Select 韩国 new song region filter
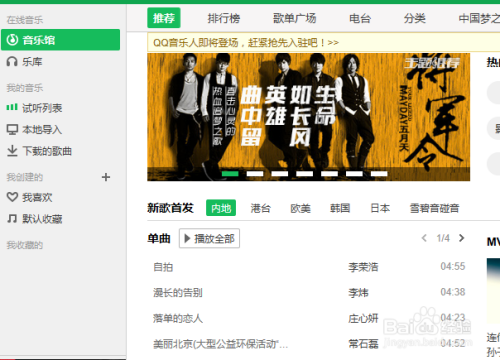 (340, 208)
